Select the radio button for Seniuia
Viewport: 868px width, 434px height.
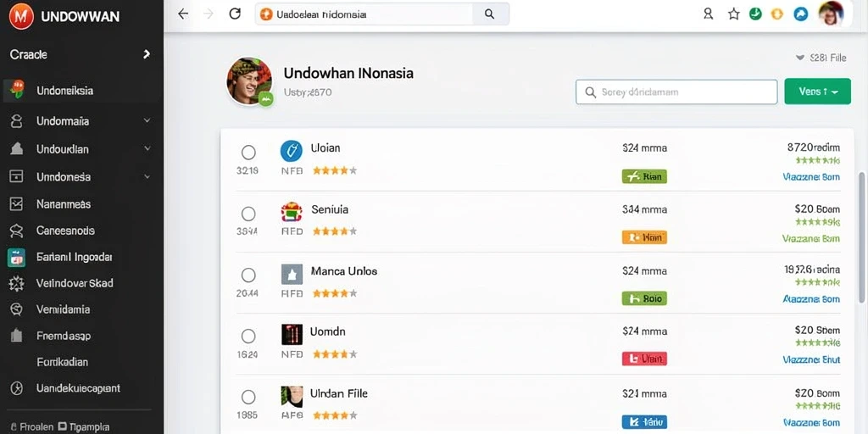click(x=248, y=214)
